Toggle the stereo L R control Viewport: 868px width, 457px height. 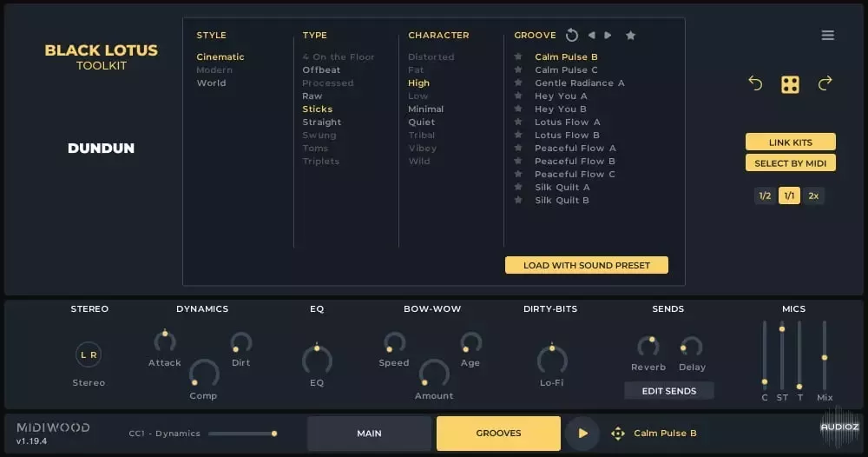click(x=89, y=354)
